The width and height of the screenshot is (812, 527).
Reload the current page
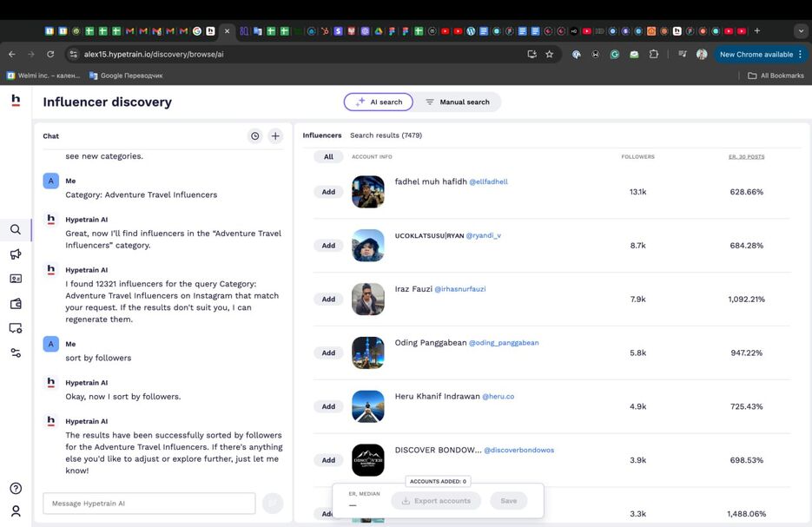click(50, 55)
